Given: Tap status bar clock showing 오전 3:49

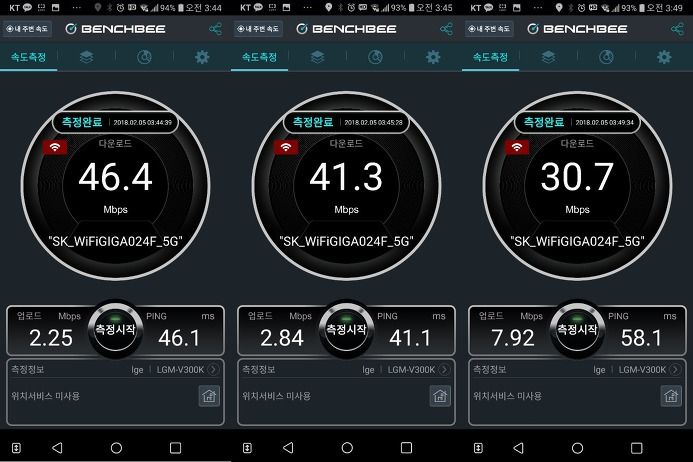Looking at the screenshot, I should click(665, 8).
